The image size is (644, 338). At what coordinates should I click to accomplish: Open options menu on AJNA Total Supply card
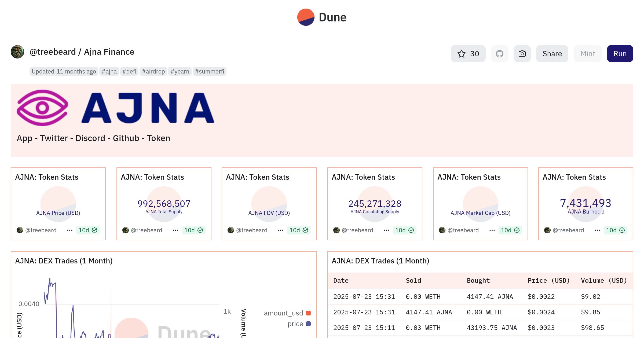click(x=175, y=230)
